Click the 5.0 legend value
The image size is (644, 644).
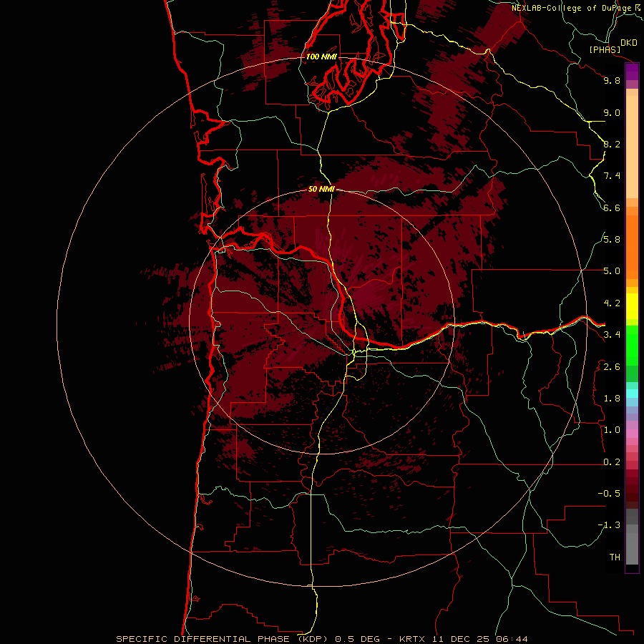point(612,271)
